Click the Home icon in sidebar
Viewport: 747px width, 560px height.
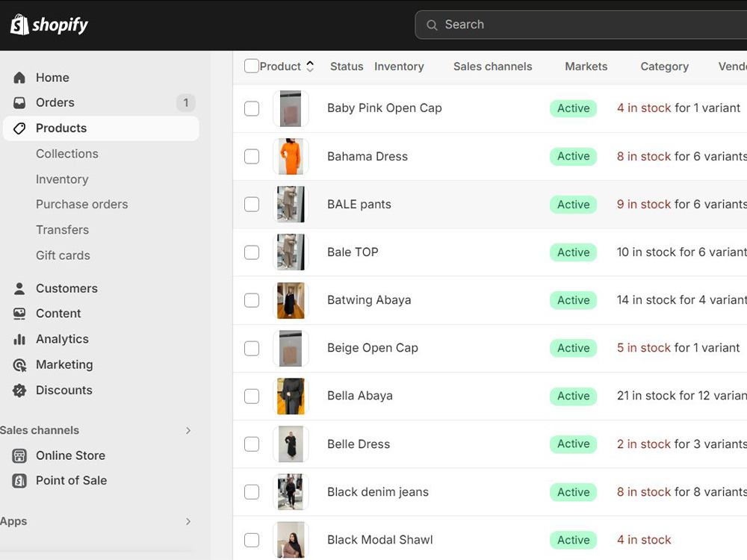19,78
